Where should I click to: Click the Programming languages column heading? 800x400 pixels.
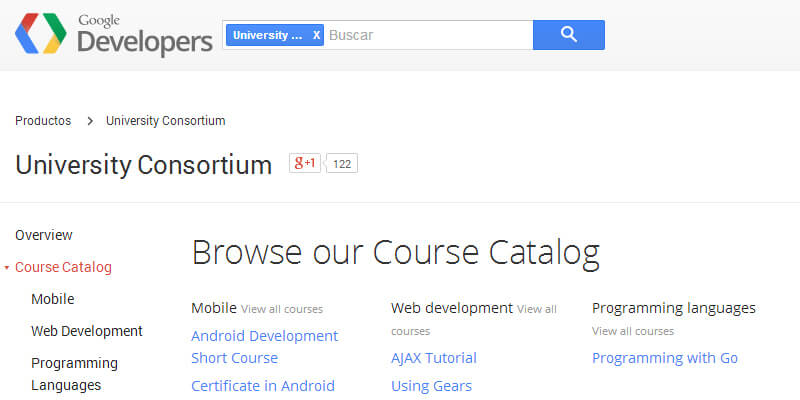click(673, 308)
